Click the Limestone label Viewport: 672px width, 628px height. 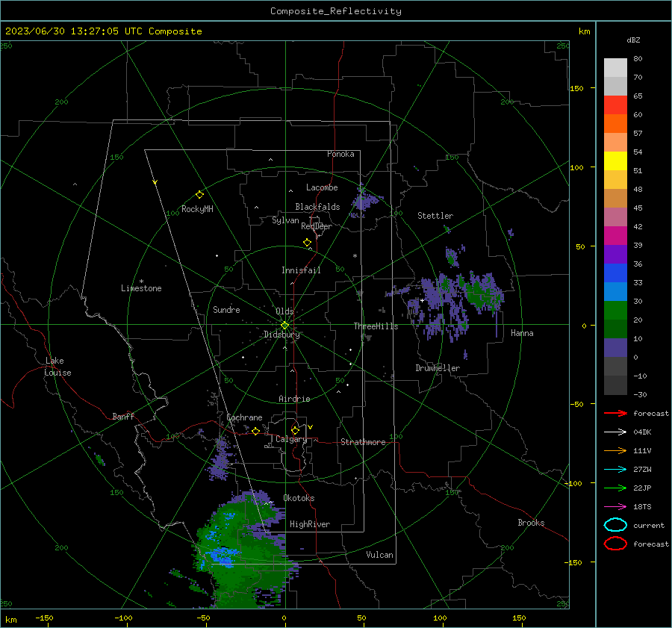tap(141, 288)
